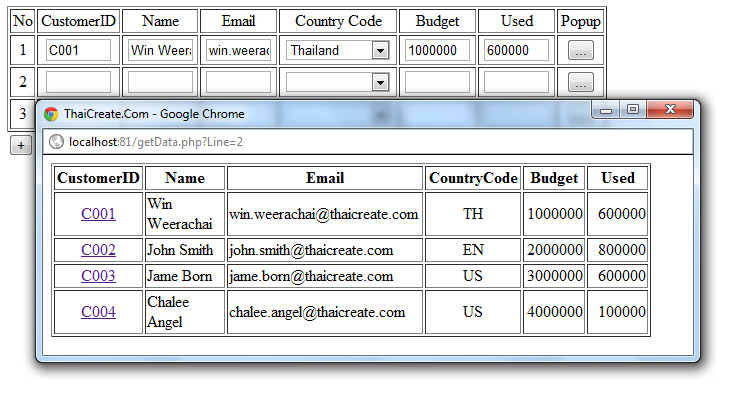Click john.smith@thaicreate.com email cell

(325, 250)
